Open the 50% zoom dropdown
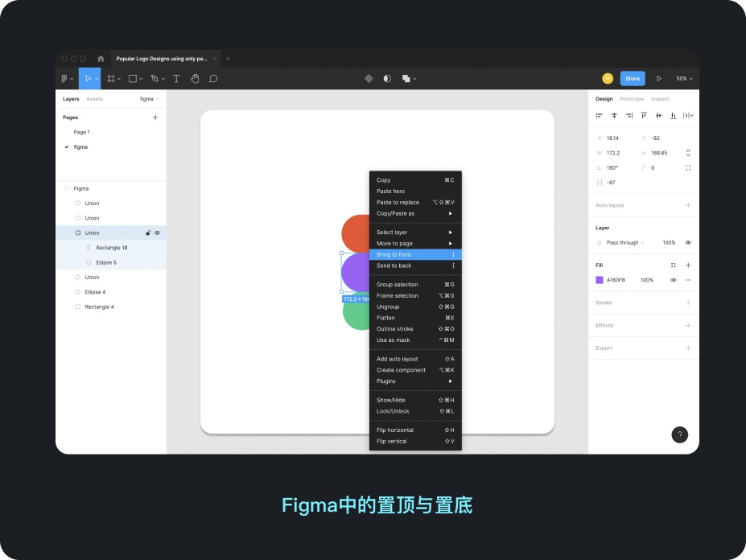Screen dimensions: 746x560 [684, 79]
